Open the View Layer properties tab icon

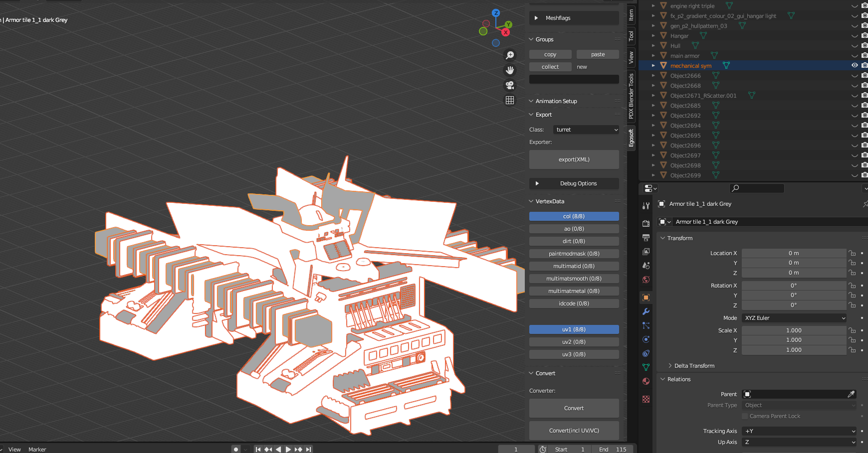pyautogui.click(x=646, y=252)
